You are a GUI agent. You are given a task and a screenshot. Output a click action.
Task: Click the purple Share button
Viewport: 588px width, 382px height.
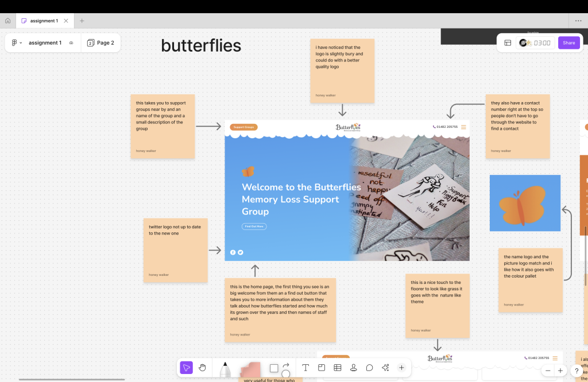tap(568, 43)
